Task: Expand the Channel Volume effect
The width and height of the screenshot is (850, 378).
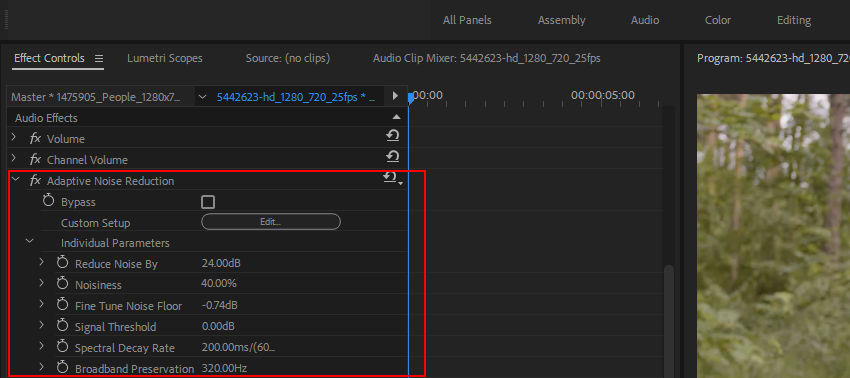Action: (x=14, y=159)
